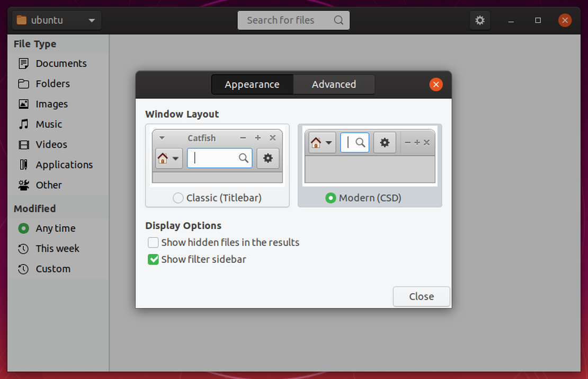Click the Modern (CSD) radio button
The image size is (588, 379).
click(331, 198)
